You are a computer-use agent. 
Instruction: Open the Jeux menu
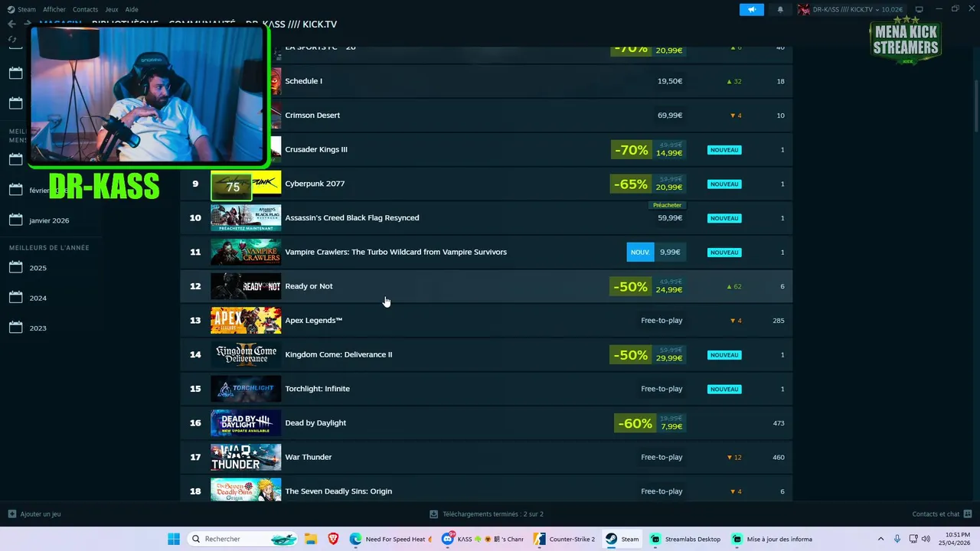[112, 9]
